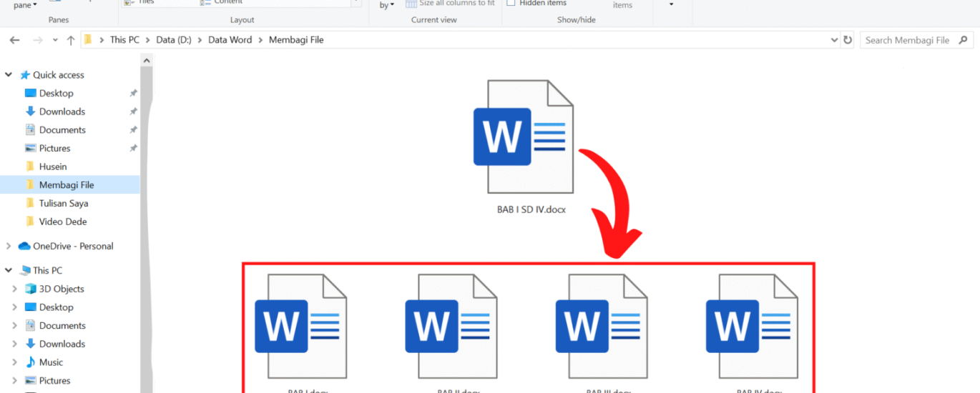Viewport: 980px width, 393px height.
Task: Open Downloads under Quick access
Action: 62,111
